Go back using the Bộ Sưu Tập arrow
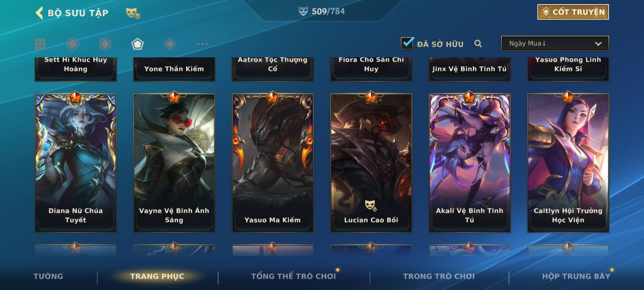The image size is (644, 290). point(39,13)
